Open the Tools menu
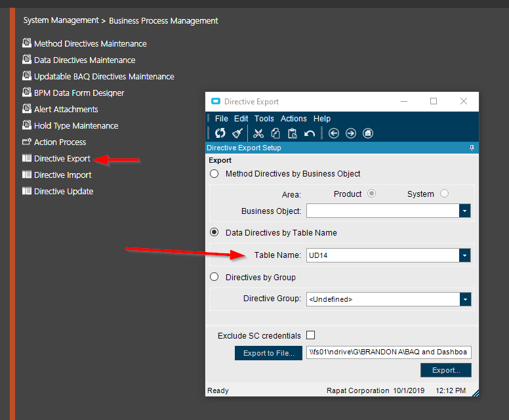The width and height of the screenshot is (509, 420). coord(264,119)
